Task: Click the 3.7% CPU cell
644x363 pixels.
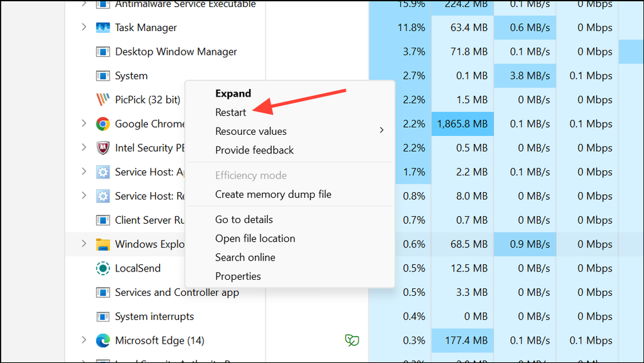Action: point(400,52)
